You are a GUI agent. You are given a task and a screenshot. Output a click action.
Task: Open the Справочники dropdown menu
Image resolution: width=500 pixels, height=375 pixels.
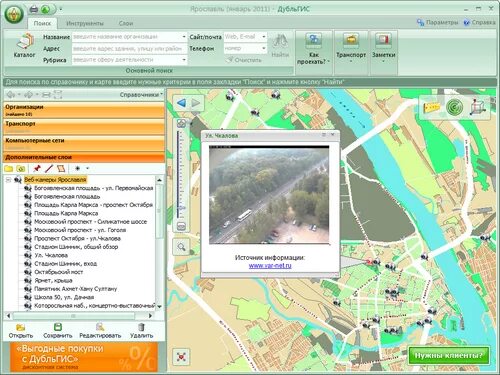pyautogui.click(x=141, y=95)
